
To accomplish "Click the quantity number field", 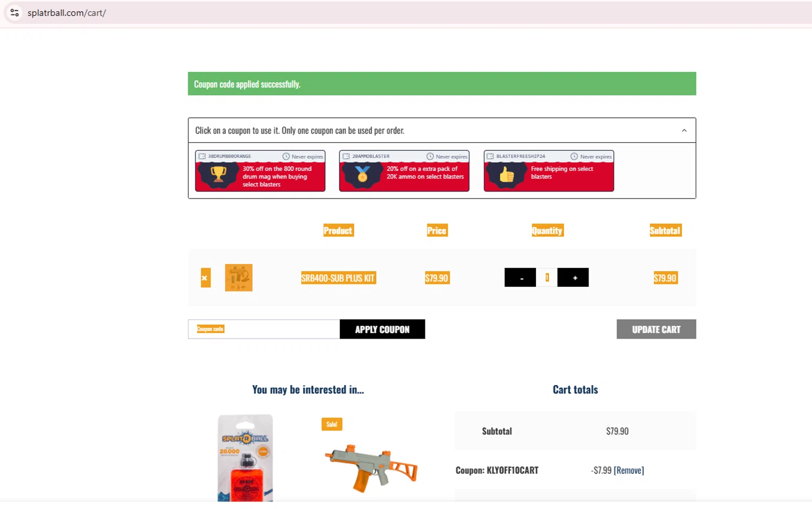I will pos(547,277).
